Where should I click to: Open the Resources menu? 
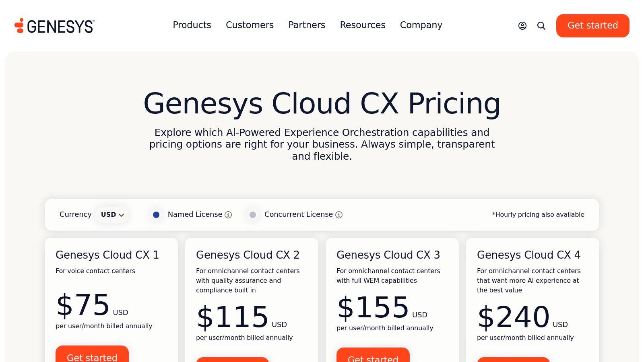pos(362,25)
